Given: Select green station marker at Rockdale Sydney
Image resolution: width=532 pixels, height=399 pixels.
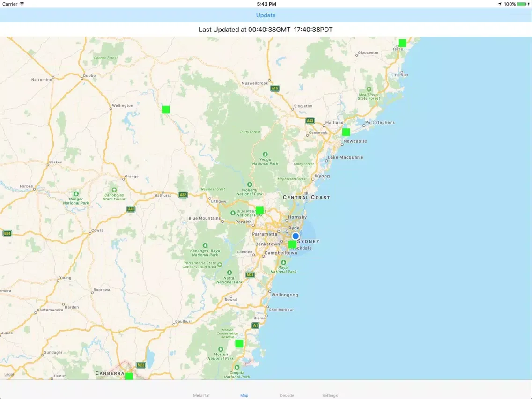Looking at the screenshot, I should (292, 244).
